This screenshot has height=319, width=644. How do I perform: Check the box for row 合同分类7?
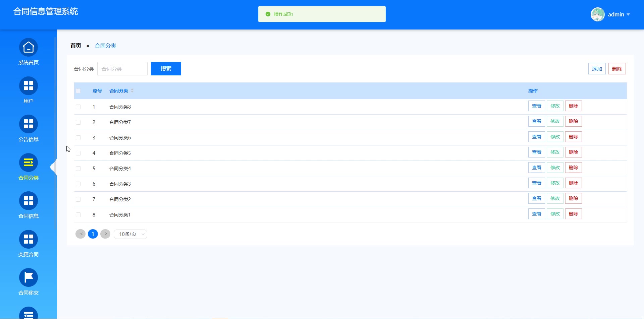pos(78,122)
